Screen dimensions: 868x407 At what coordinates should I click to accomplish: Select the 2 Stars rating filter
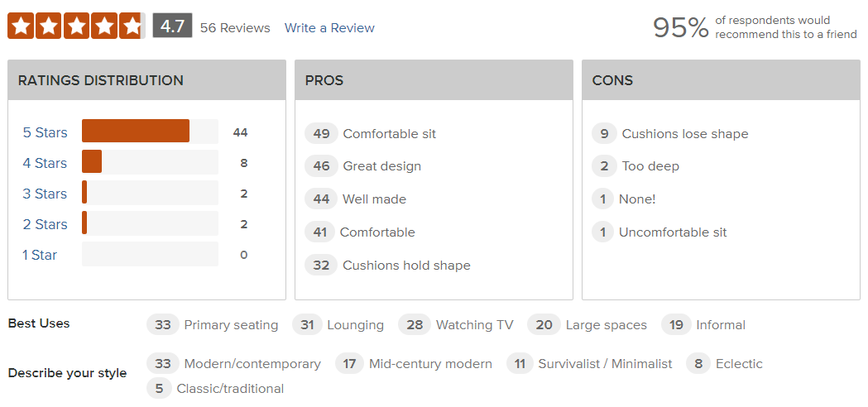click(45, 224)
